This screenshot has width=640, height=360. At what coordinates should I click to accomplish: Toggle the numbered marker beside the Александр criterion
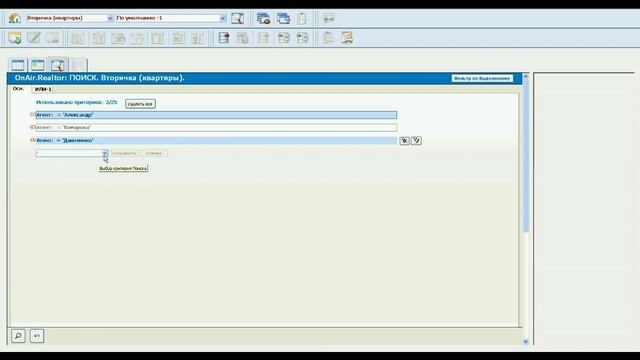tap(33, 115)
